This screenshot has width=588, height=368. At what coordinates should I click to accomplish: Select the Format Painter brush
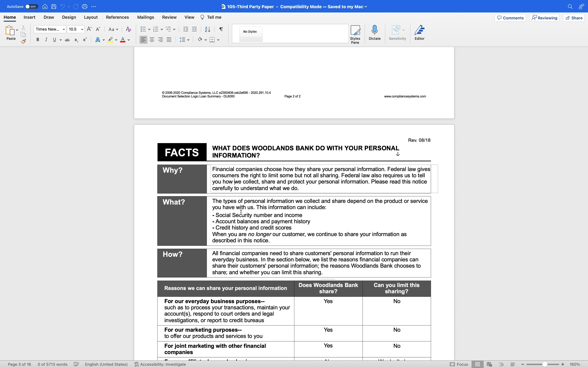tap(23, 42)
